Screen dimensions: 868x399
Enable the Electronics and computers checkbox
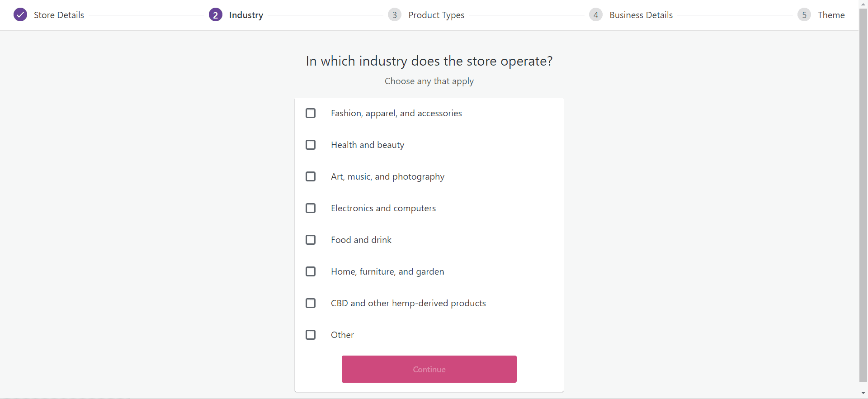pos(311,208)
